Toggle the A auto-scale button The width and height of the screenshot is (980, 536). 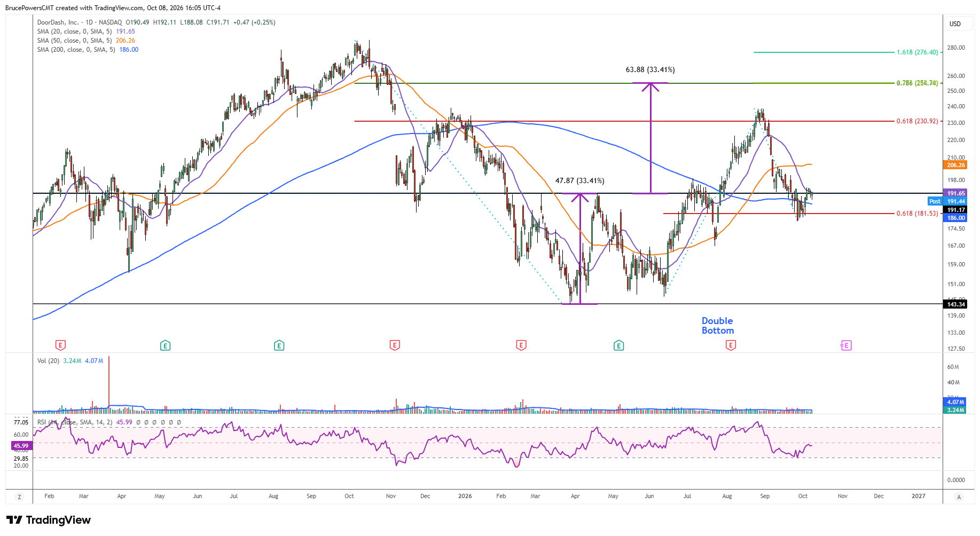pyautogui.click(x=959, y=497)
